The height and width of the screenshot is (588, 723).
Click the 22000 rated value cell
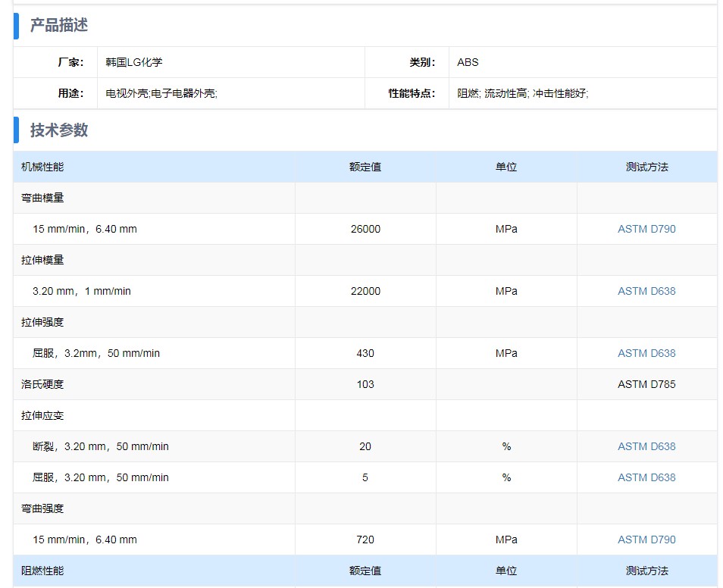(365, 291)
